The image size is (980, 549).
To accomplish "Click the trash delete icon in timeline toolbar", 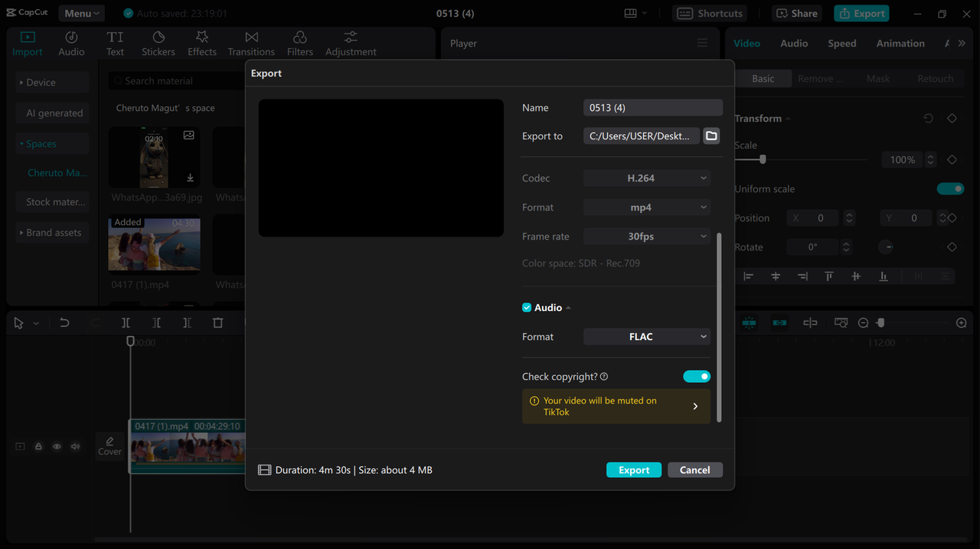I will 217,323.
